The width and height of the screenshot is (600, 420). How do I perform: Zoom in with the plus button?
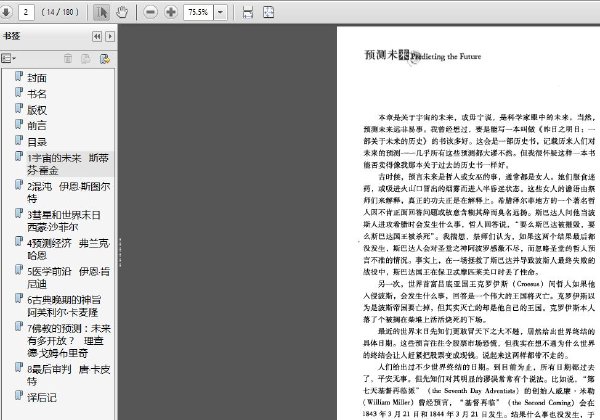[x=171, y=12]
